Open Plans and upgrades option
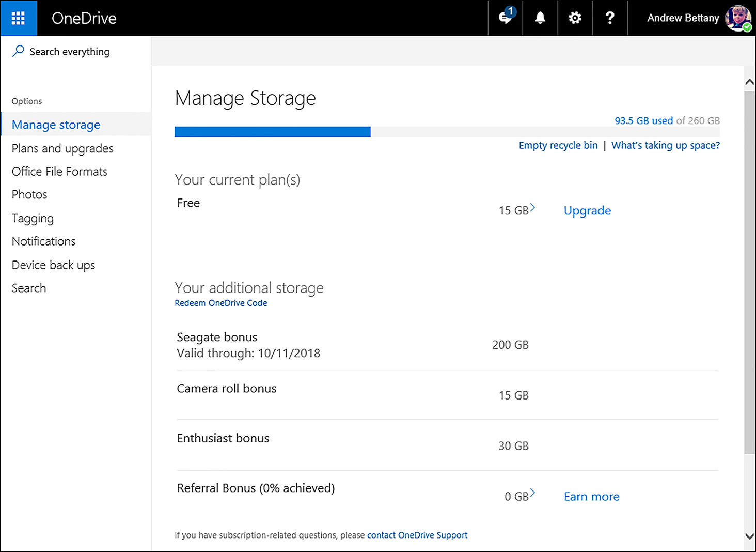Viewport: 756px width, 552px height. 62,148
